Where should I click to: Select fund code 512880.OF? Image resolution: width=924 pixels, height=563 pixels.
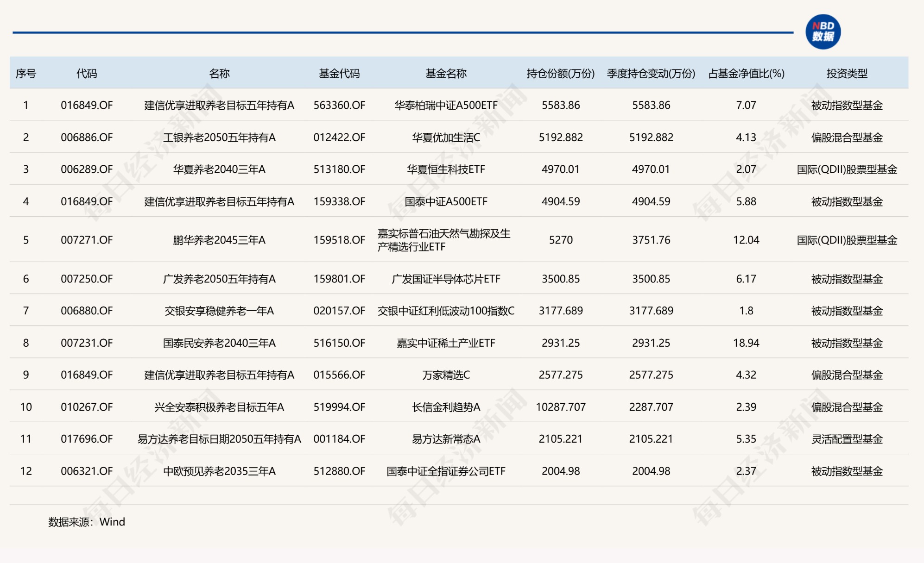pos(339,471)
